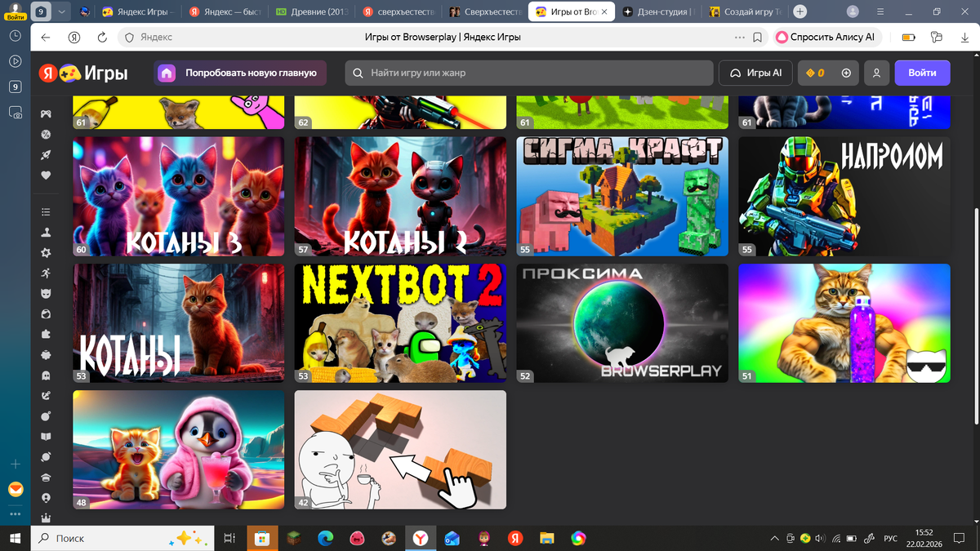Expand the tab groups dropdown arrow
Screen dimensions: 980x551
coord(62,11)
